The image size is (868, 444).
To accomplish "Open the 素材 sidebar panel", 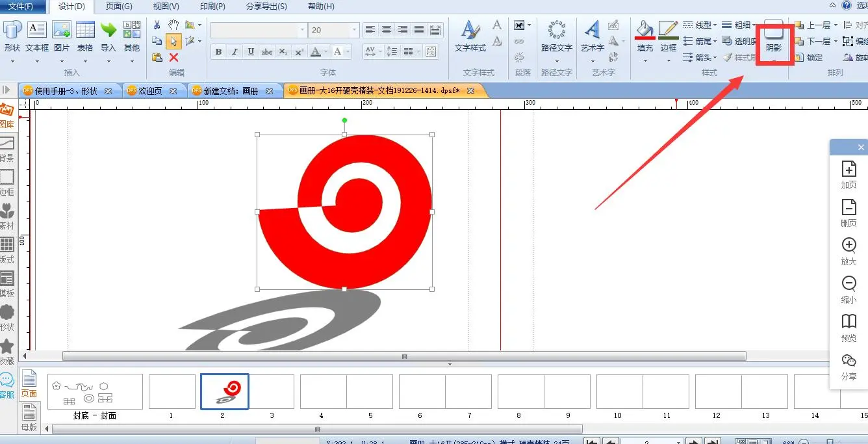I will click(x=7, y=216).
